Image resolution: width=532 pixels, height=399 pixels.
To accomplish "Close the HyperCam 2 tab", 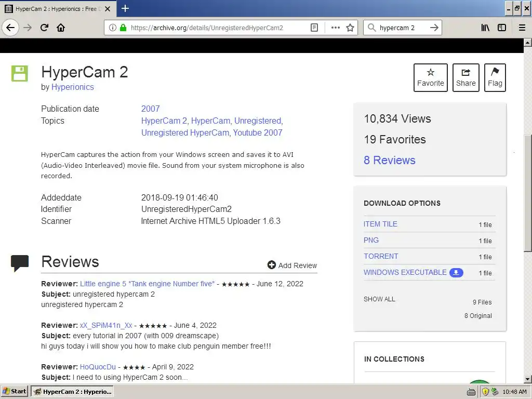I will (108, 9).
